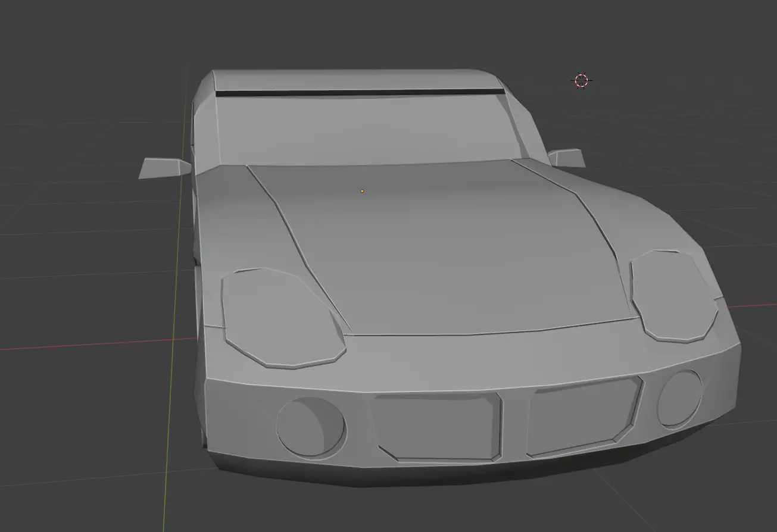Click the side mirror on the view's right
This screenshot has height=532, width=777.
click(x=566, y=157)
